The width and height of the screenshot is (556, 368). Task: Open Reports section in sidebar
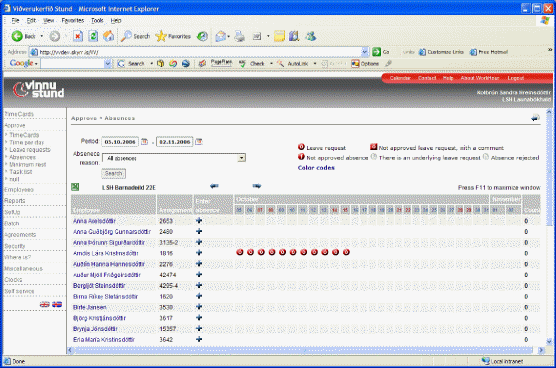coord(15,201)
